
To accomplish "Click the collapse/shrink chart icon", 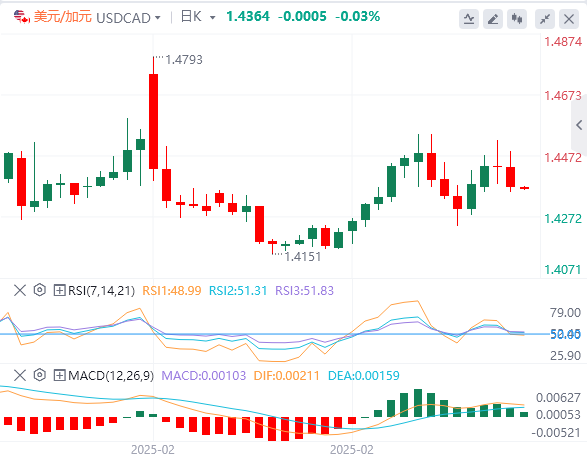I will pyautogui.click(x=545, y=19).
